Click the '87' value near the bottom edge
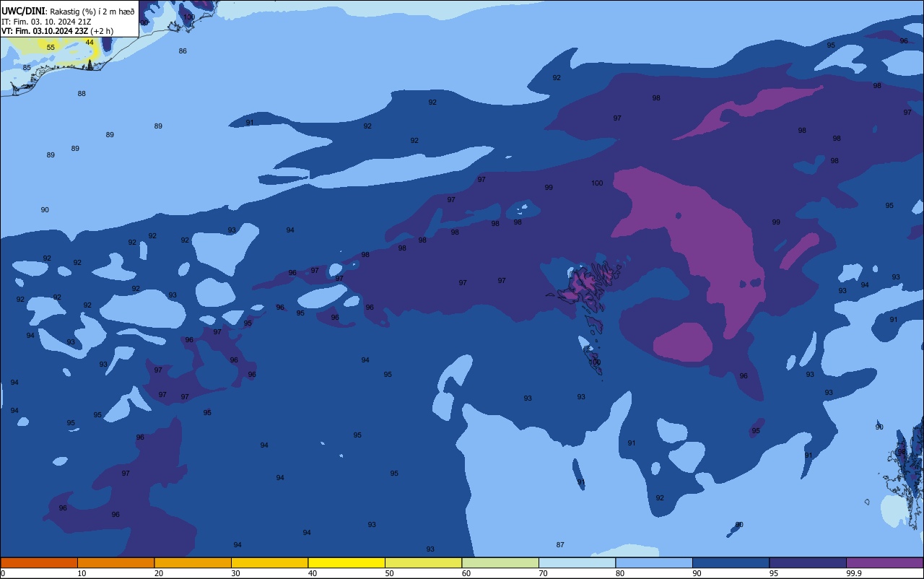 (560, 544)
